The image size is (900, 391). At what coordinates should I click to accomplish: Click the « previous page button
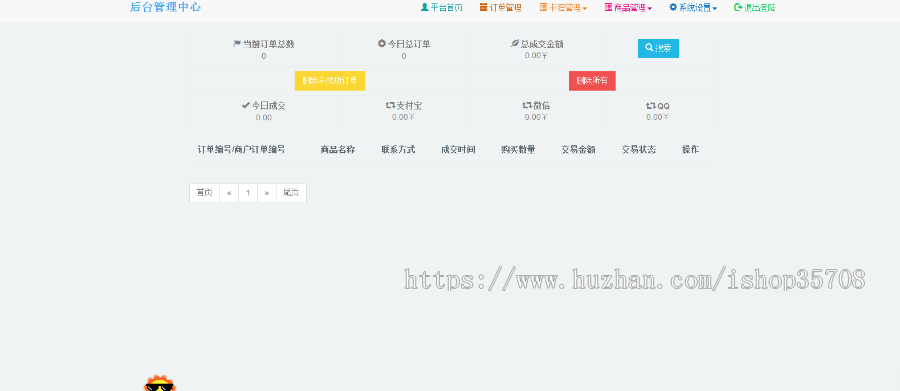[229, 193]
